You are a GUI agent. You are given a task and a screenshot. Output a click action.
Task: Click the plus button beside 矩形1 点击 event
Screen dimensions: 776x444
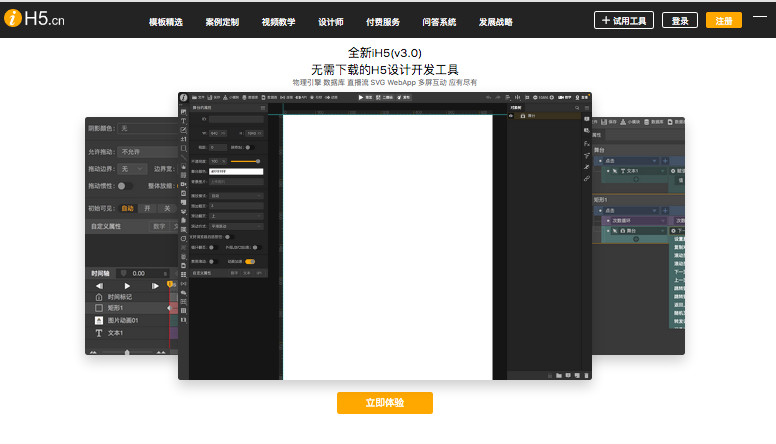click(x=665, y=211)
